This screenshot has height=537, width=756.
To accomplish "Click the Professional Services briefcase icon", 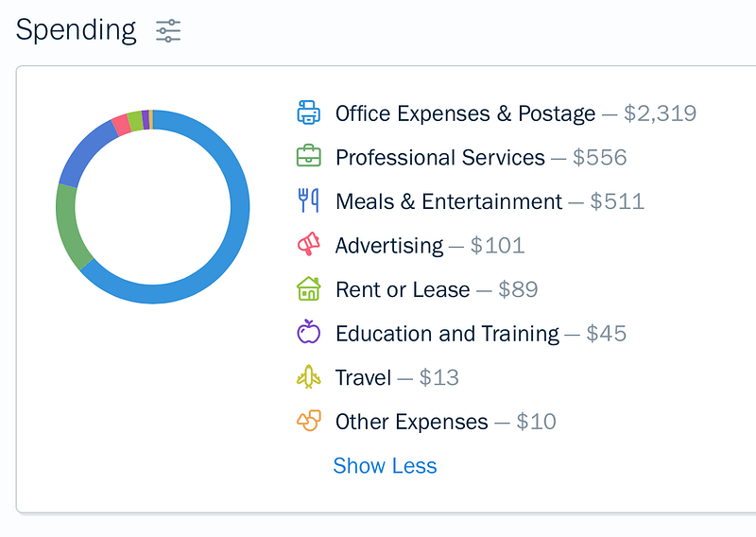I will (309, 156).
